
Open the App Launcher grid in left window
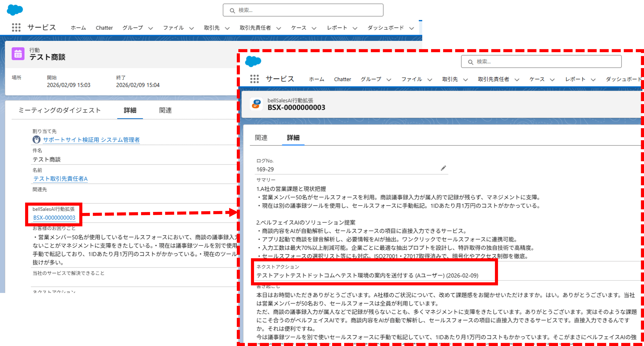(x=16, y=27)
